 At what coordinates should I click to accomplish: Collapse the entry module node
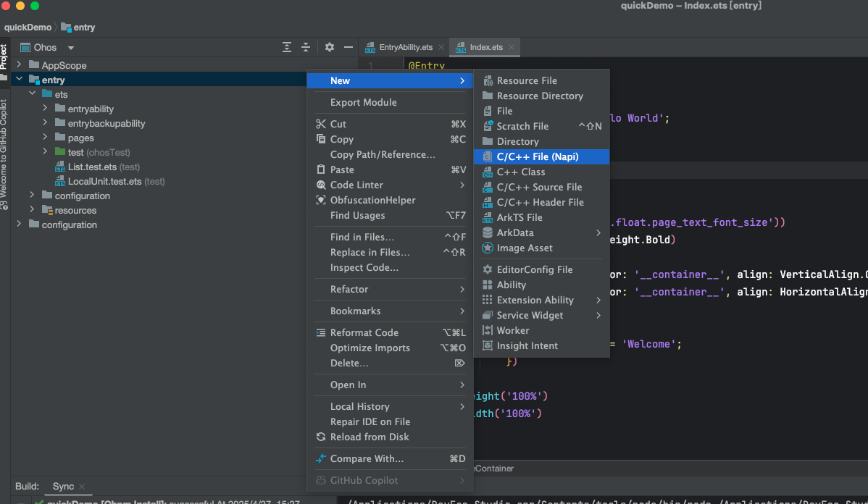(20, 79)
